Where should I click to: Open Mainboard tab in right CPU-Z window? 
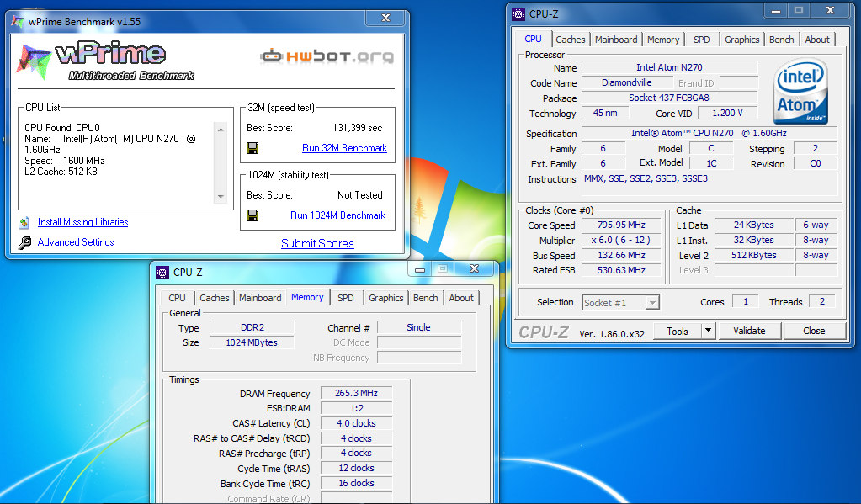point(616,40)
